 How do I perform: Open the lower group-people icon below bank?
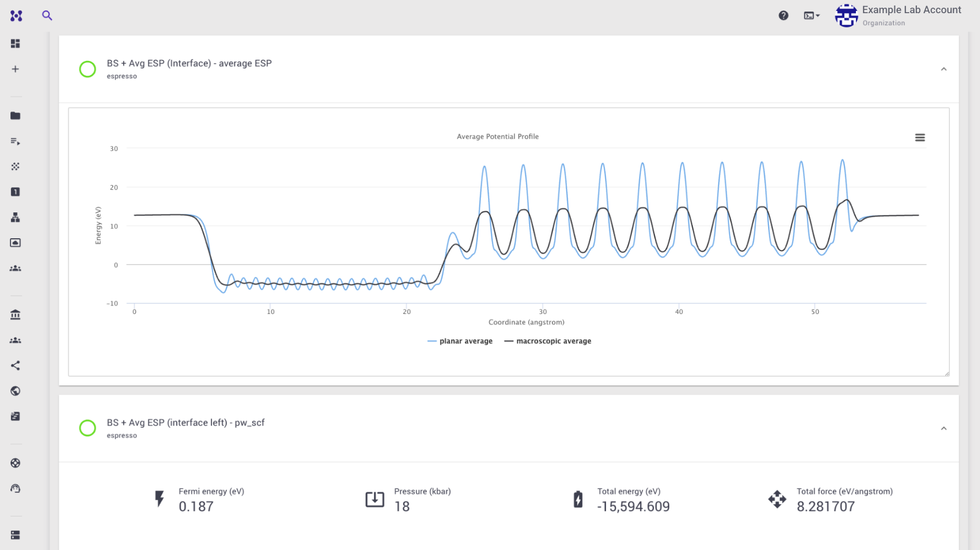pyautogui.click(x=15, y=340)
